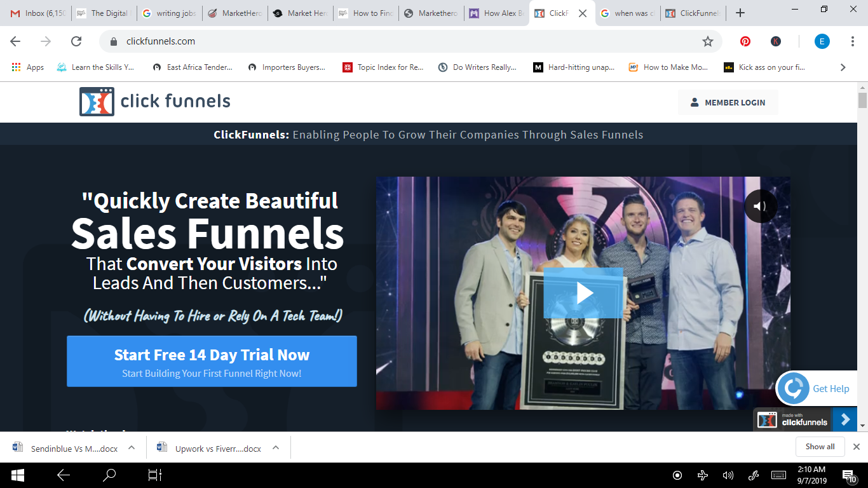The width and height of the screenshot is (868, 488).
Task: Open the touch keyboard from the taskbar
Action: click(778, 475)
